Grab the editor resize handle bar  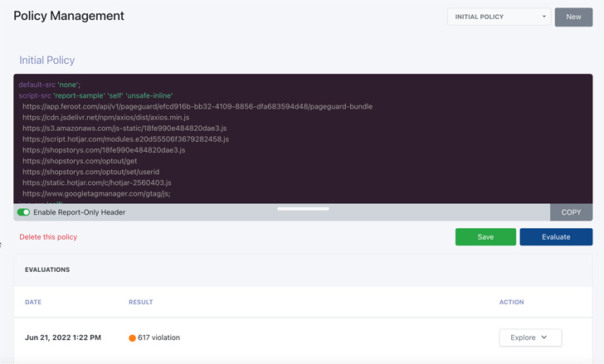point(303,209)
